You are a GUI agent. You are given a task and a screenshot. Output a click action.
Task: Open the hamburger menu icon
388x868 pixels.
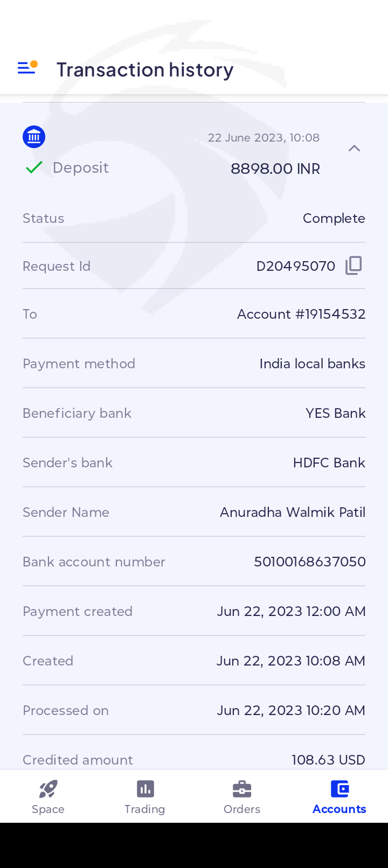(x=26, y=68)
